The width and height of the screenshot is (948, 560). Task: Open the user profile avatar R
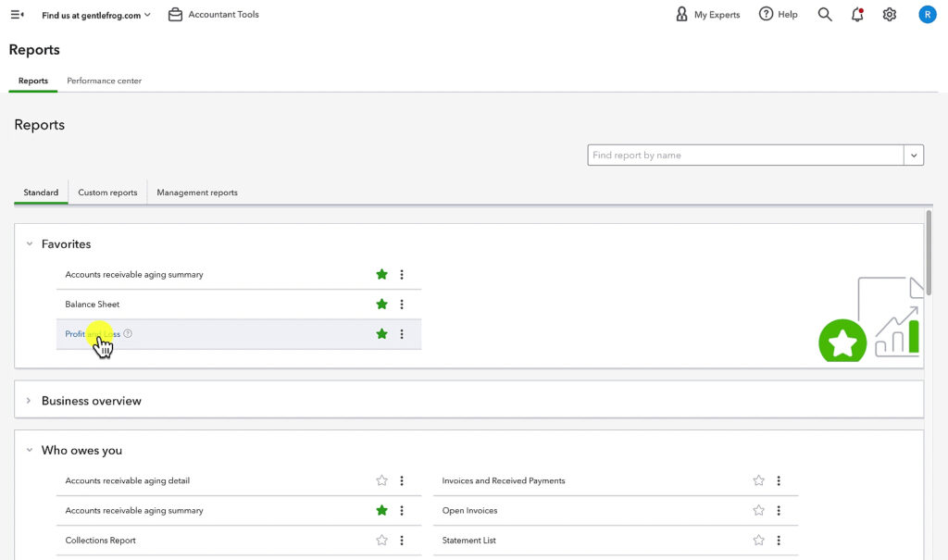coord(927,15)
